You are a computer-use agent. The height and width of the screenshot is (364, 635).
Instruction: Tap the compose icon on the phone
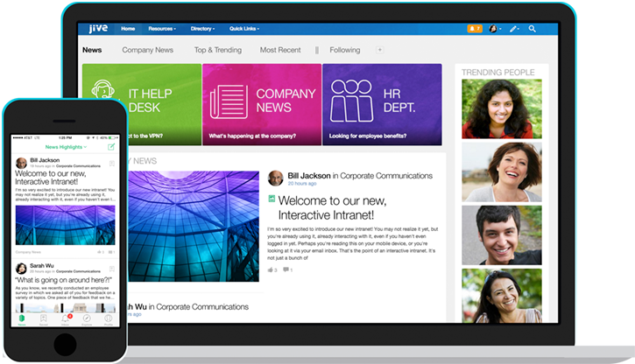pyautogui.click(x=111, y=147)
